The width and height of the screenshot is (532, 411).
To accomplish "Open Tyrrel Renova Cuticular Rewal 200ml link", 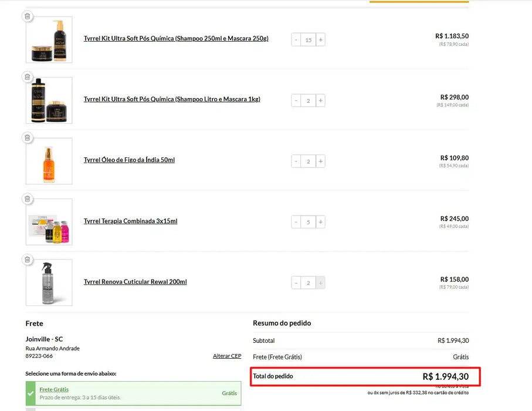I will coord(135,282).
